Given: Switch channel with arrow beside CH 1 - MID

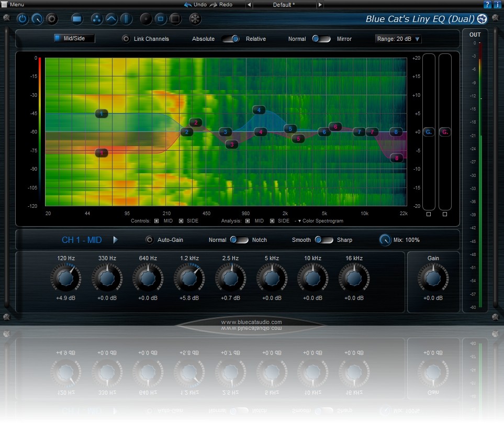Looking at the screenshot, I should [115, 240].
